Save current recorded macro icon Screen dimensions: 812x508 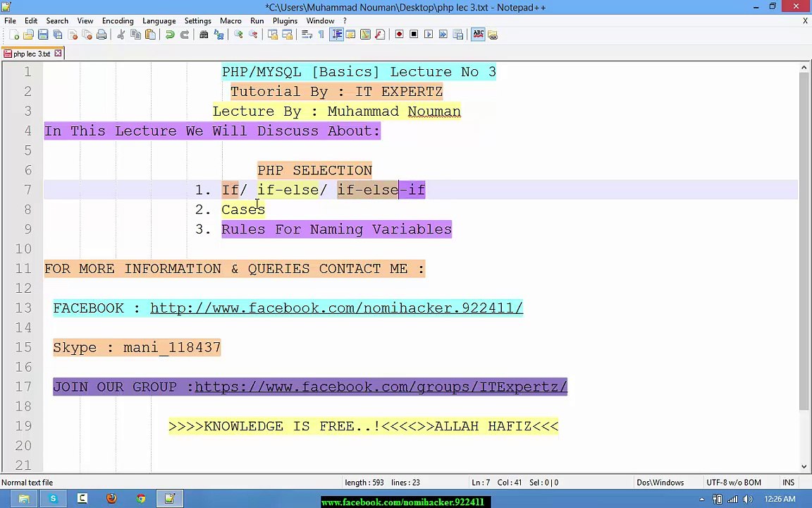[x=457, y=35]
